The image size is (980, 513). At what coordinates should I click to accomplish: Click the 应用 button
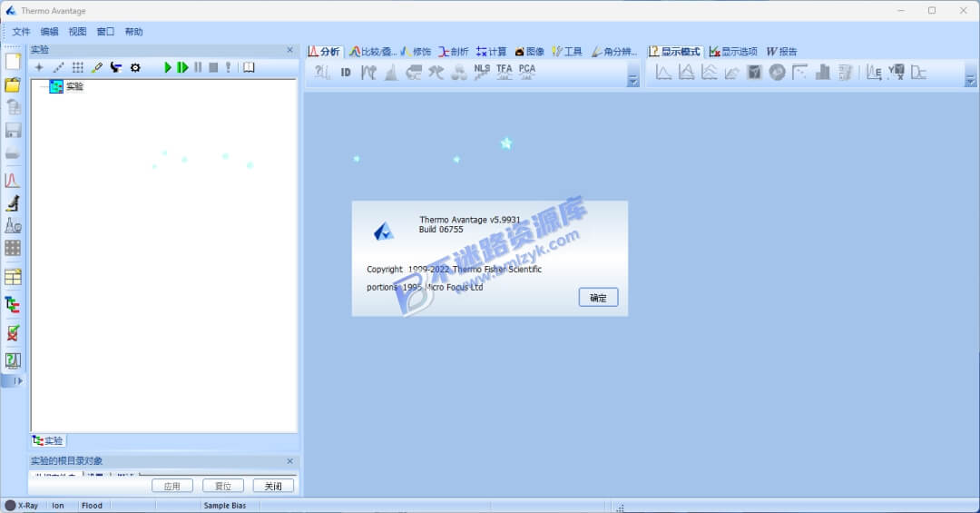click(172, 486)
